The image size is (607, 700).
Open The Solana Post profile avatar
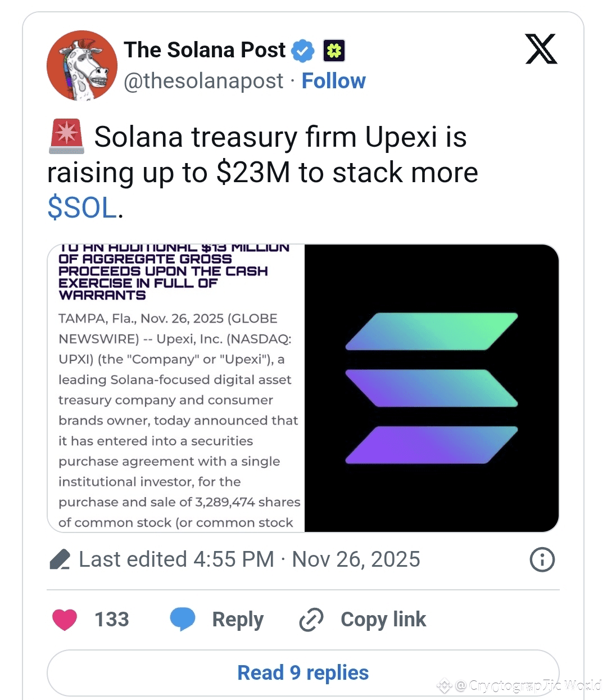click(82, 66)
